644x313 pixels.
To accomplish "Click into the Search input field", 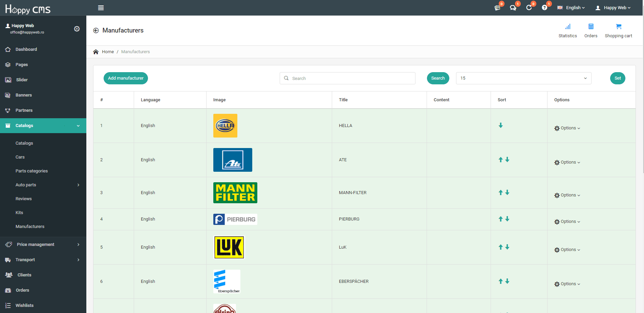I will pyautogui.click(x=347, y=78).
